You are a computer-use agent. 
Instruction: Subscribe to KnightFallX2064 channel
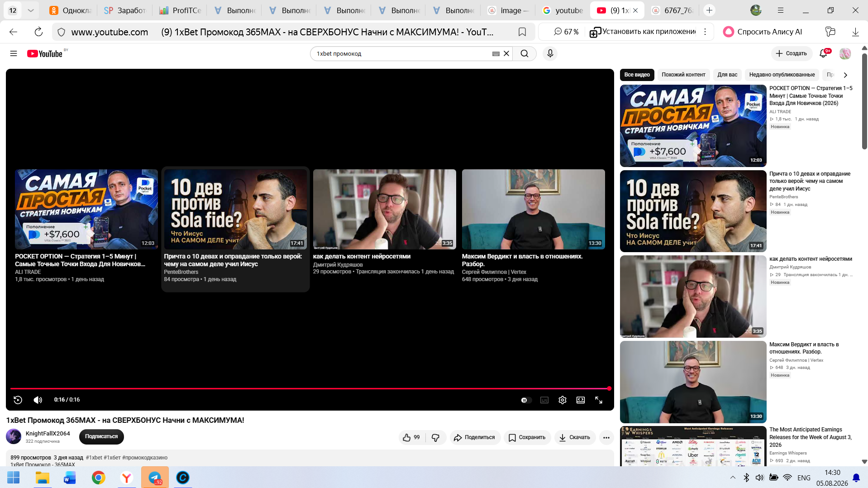pyautogui.click(x=101, y=436)
